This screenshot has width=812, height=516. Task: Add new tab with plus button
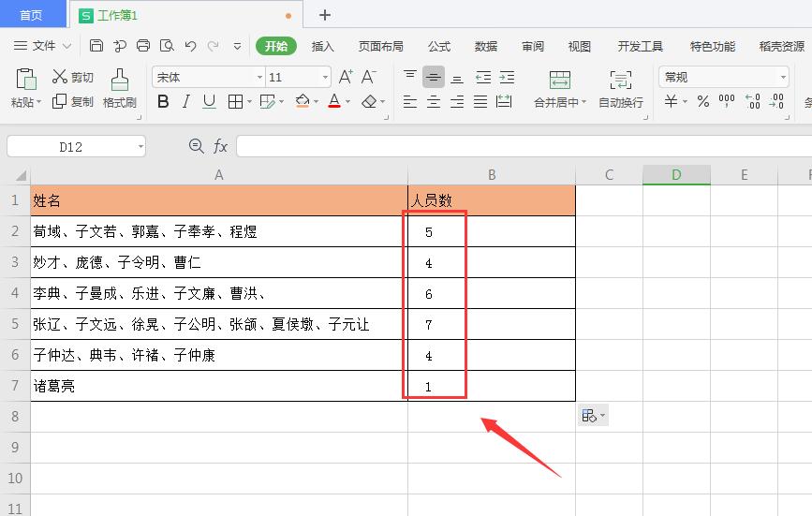(325, 15)
